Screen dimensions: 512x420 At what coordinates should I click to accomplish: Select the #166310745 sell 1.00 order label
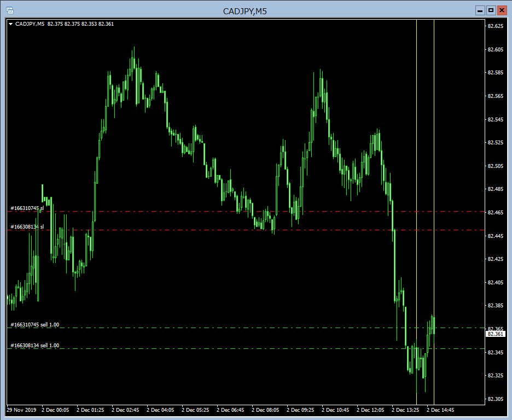(35, 325)
